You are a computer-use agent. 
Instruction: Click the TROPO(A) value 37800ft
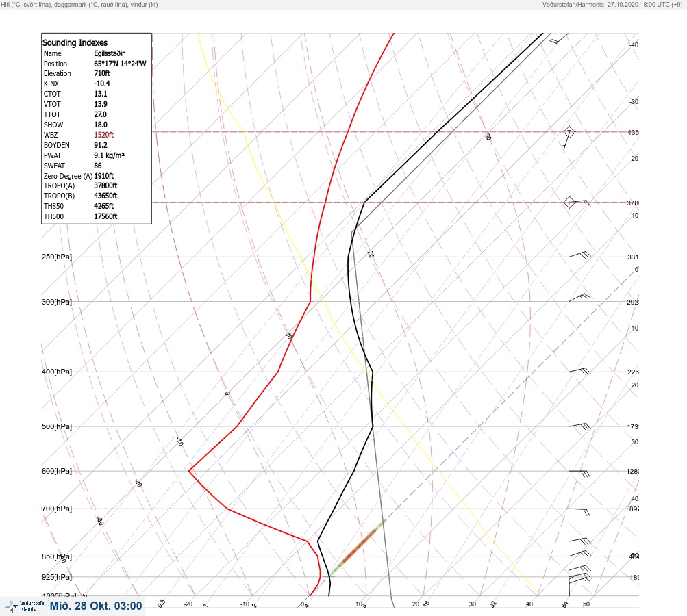105,185
